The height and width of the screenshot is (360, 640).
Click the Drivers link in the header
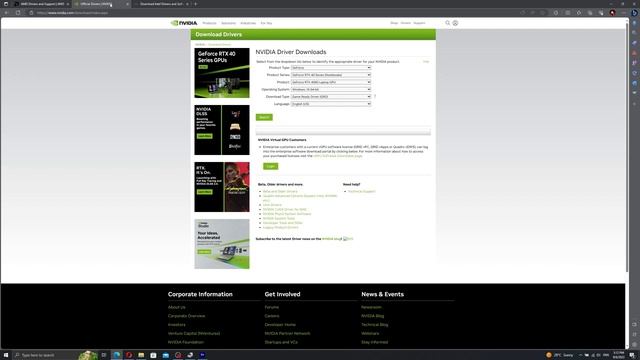406,23
